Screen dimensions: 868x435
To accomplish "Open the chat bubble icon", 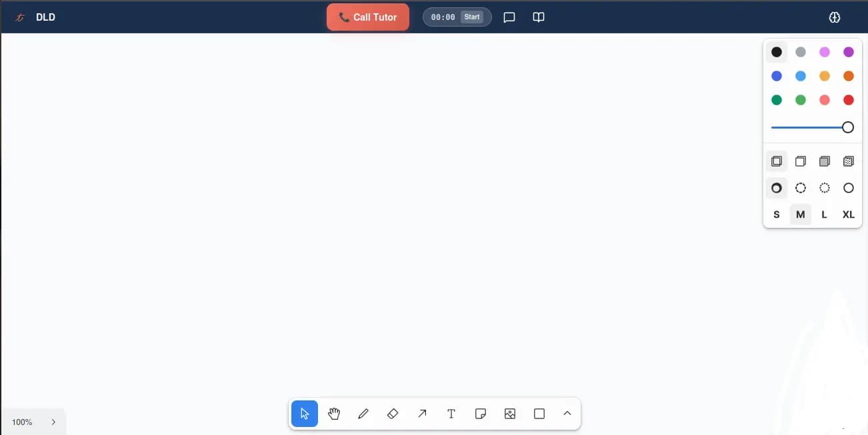I will [x=509, y=17].
